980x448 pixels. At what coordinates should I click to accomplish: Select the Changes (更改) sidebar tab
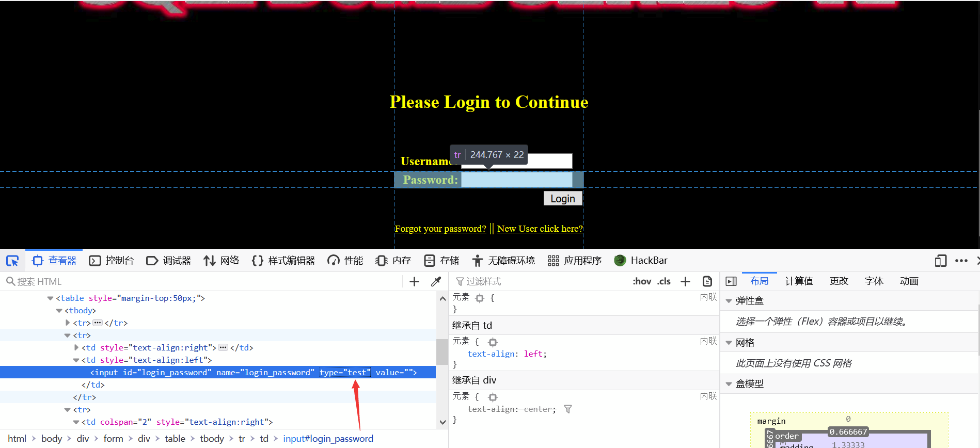click(839, 281)
